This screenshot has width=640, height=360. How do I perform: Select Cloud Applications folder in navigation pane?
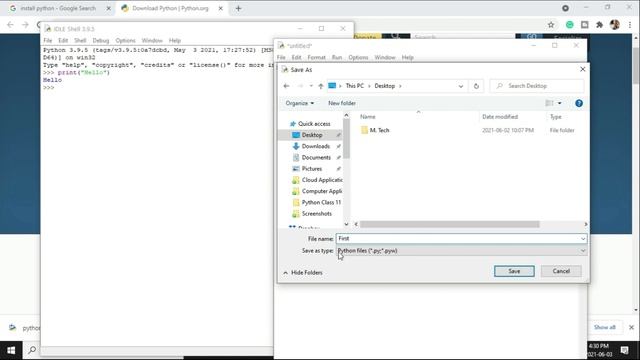tap(317, 180)
